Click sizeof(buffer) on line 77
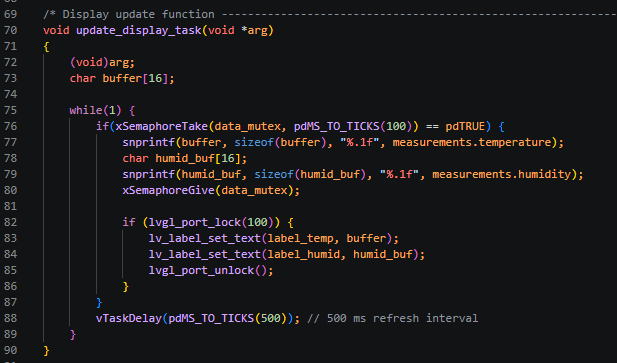617x363 pixels. point(281,142)
